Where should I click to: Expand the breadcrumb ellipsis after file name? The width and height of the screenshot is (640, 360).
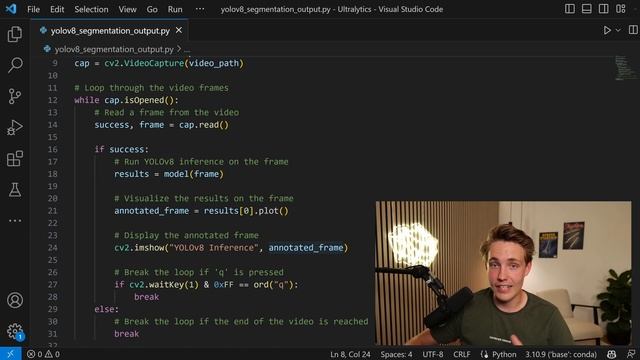(187, 49)
